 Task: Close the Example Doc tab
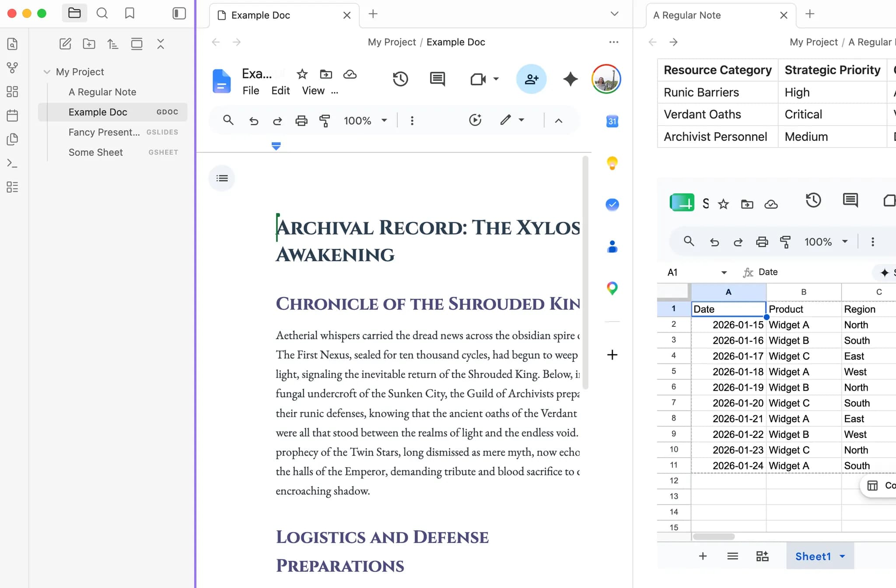point(347,15)
